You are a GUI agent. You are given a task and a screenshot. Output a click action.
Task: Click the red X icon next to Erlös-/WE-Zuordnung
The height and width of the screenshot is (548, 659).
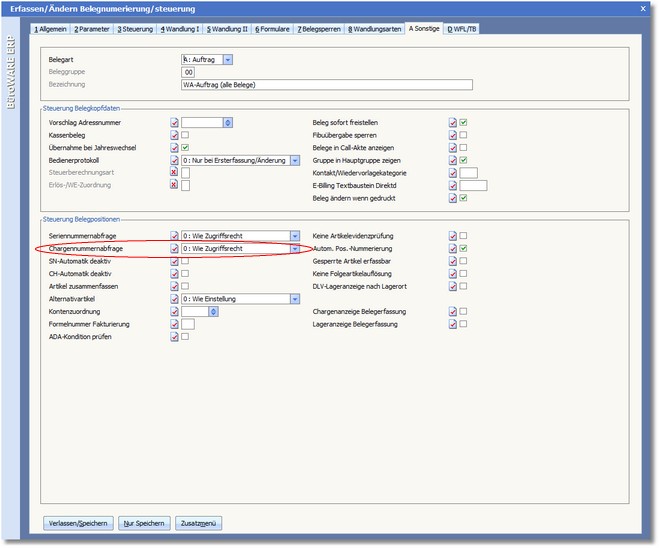(174, 185)
